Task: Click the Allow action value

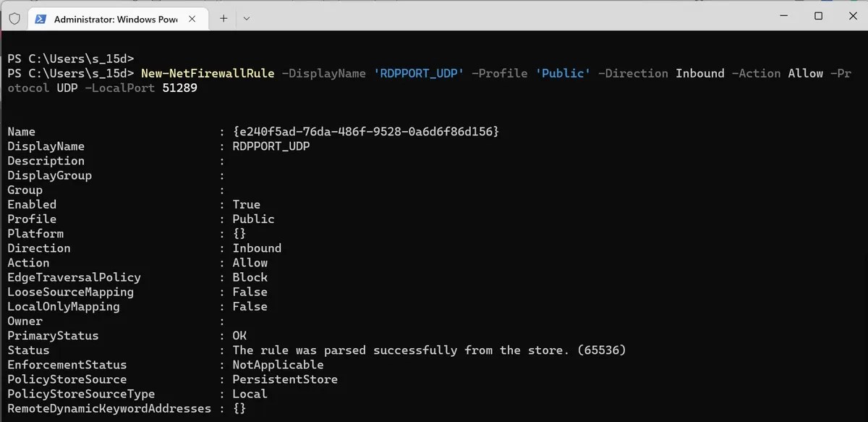Action: coord(250,262)
